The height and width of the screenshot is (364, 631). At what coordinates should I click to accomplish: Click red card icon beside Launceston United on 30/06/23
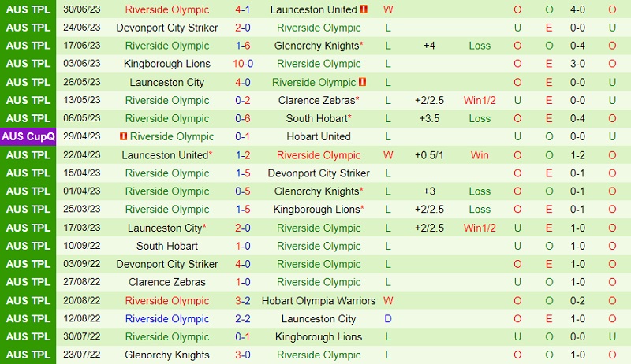pos(364,9)
